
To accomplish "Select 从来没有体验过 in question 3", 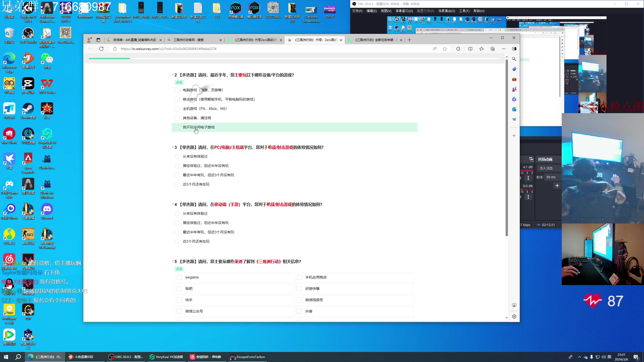I will tap(177, 157).
